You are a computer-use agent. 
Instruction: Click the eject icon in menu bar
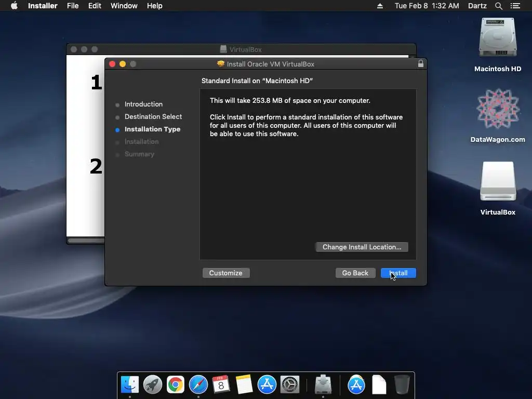380,6
